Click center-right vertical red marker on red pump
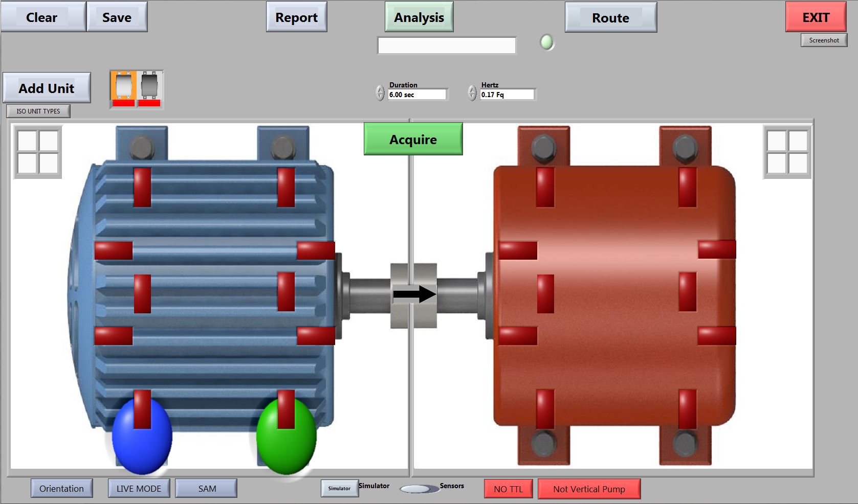The image size is (858, 504). click(688, 291)
